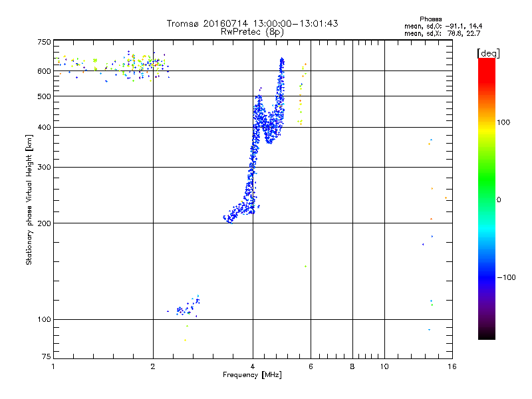Click the colorbar tick label '100'
532x399 pixels.
pos(503,122)
